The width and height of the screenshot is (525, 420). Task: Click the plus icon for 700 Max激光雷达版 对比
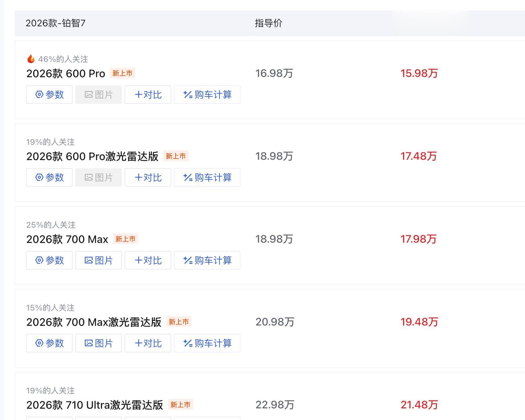point(139,343)
